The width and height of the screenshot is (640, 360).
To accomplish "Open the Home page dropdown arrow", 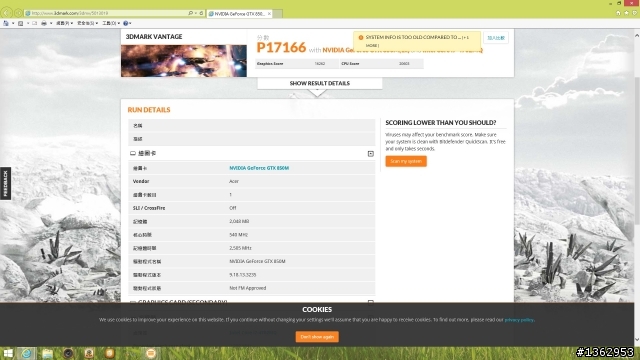I will [x=13, y=23].
